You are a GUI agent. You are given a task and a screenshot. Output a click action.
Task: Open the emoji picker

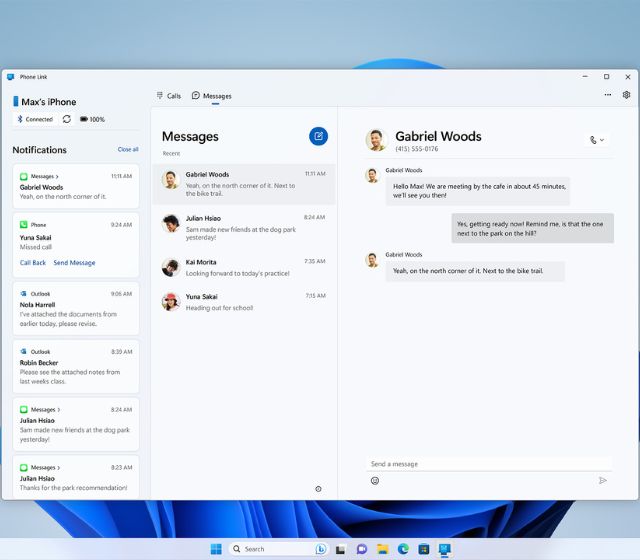375,481
